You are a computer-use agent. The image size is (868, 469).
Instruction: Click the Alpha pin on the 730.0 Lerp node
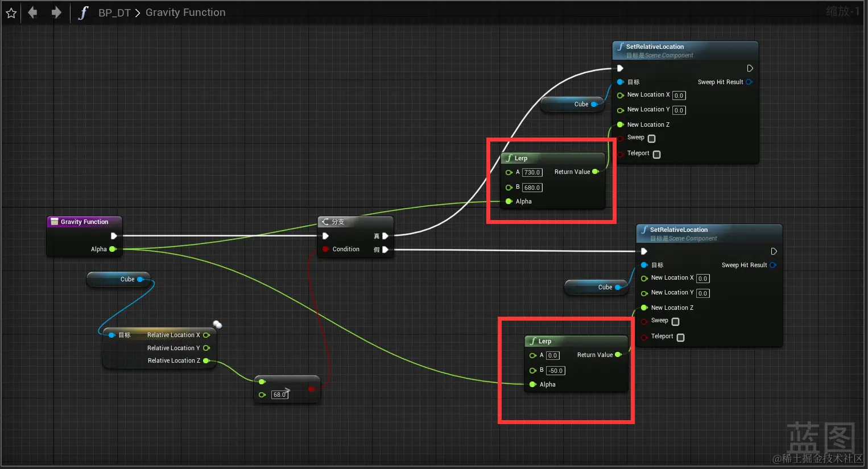point(509,201)
